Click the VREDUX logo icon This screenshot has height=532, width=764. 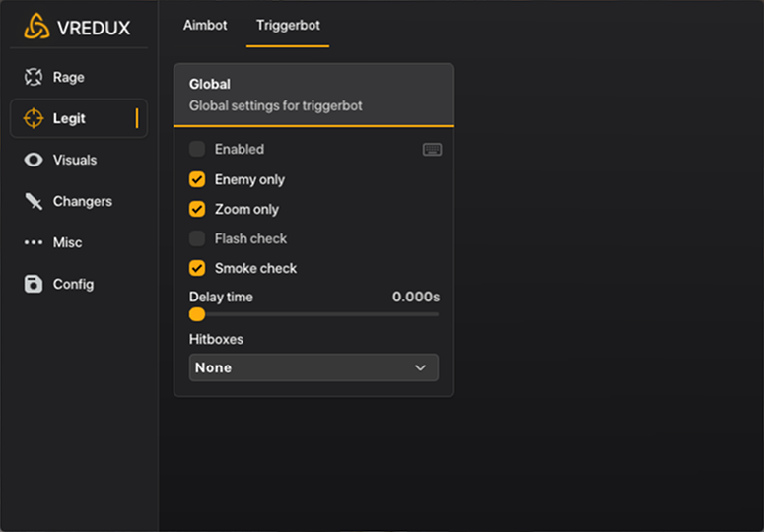click(x=36, y=27)
